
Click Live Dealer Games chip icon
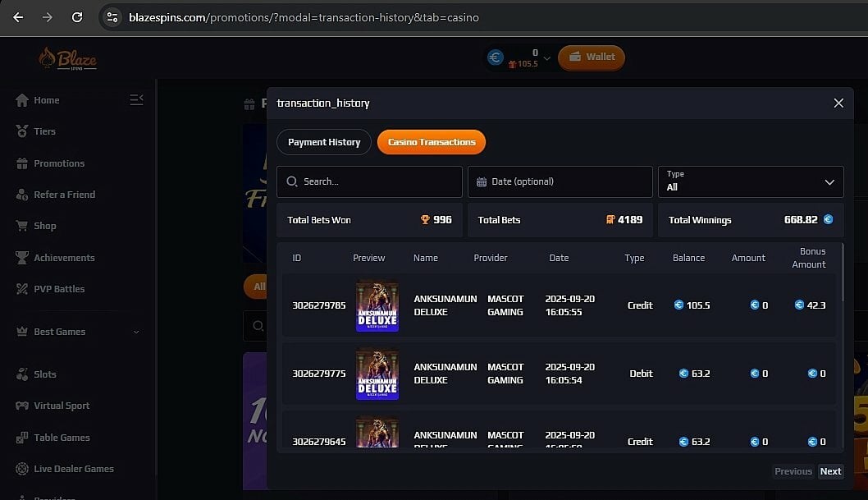pos(22,469)
